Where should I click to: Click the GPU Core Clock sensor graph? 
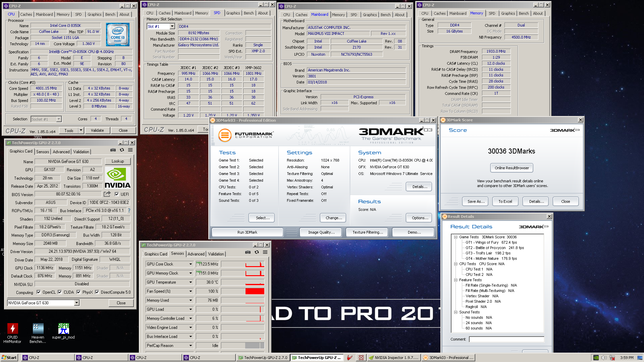243,264
